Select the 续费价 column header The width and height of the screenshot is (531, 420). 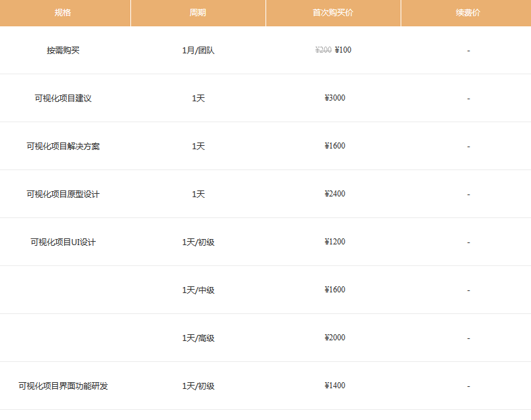(468, 13)
